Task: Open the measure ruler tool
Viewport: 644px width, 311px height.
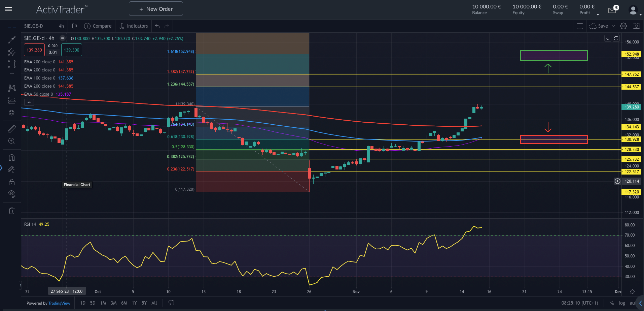Action: (12, 129)
